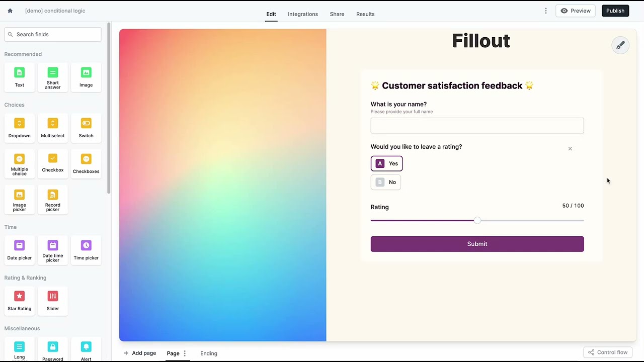
Task: Add a Date picker field
Action: point(19,250)
